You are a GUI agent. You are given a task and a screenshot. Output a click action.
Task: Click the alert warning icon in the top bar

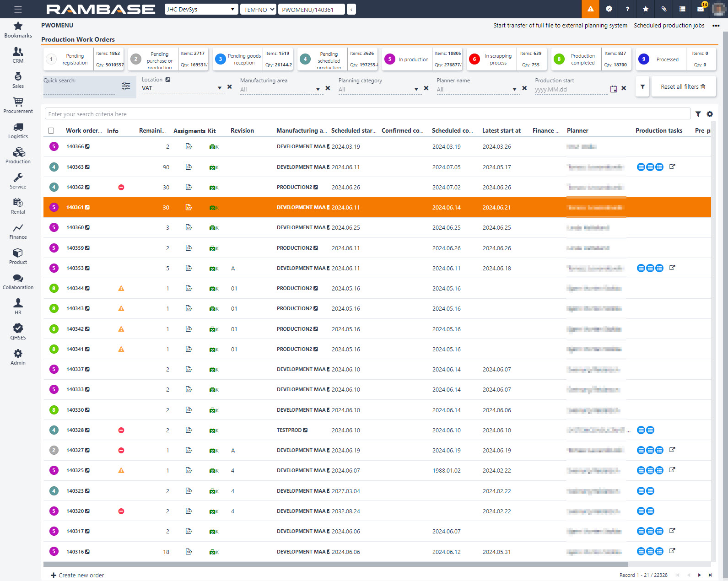coord(590,9)
